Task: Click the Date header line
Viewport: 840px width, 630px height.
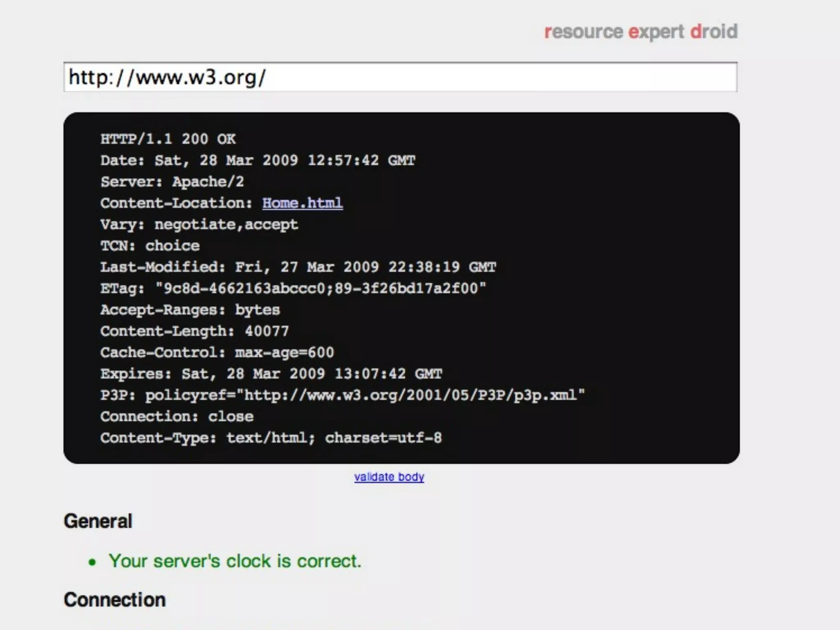Action: coord(258,160)
